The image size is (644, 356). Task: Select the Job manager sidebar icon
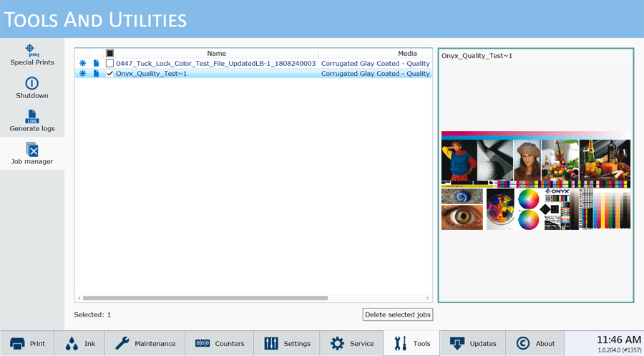click(x=31, y=150)
